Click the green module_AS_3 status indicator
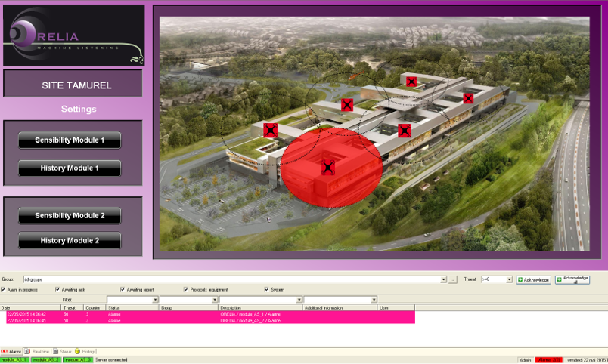 78,359
